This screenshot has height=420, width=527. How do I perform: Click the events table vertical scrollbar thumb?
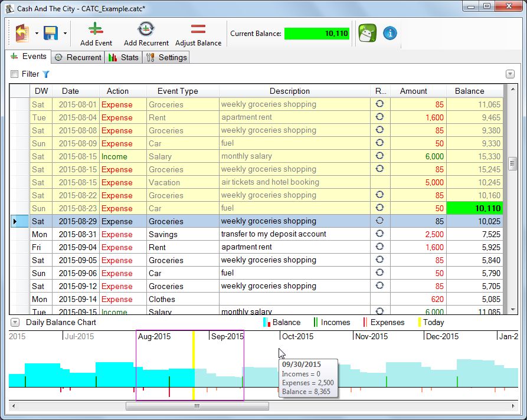click(x=513, y=164)
